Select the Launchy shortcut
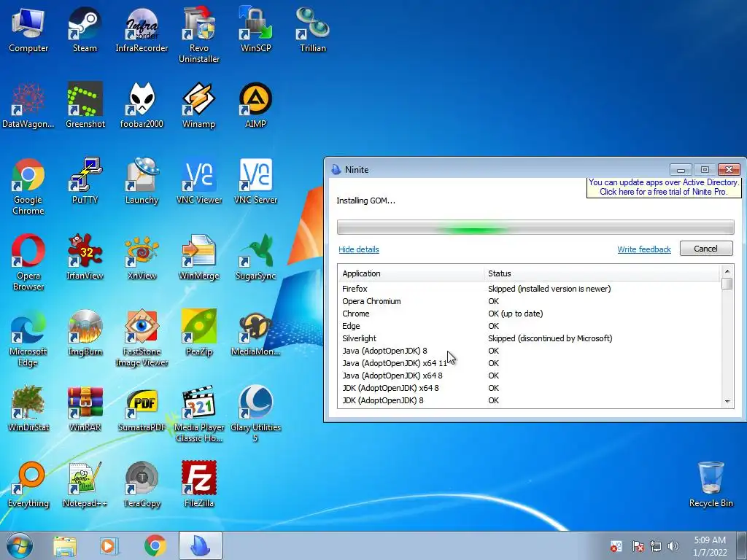The image size is (747, 560). click(x=142, y=181)
